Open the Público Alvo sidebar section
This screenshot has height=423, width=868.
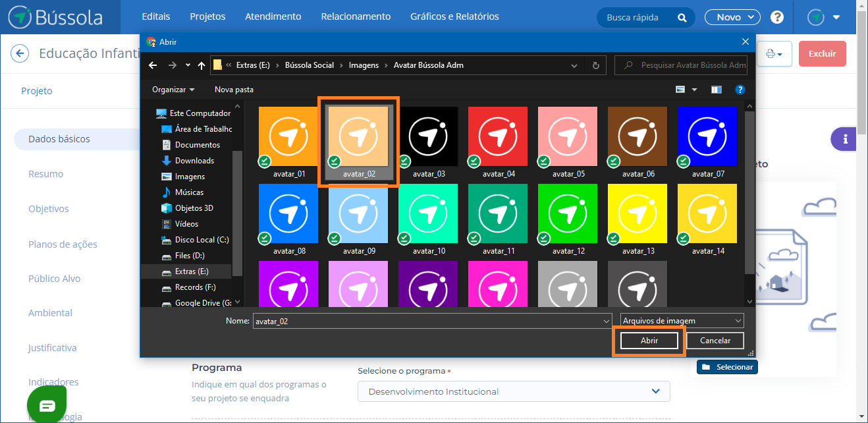[x=55, y=279]
